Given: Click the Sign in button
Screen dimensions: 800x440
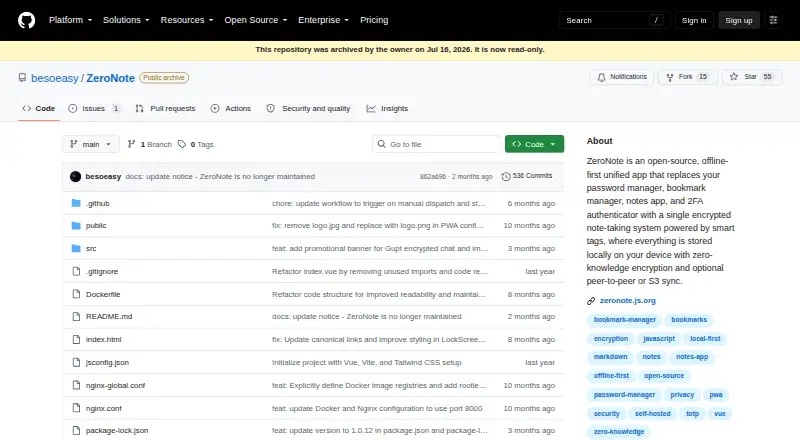Looking at the screenshot, I should coord(694,20).
